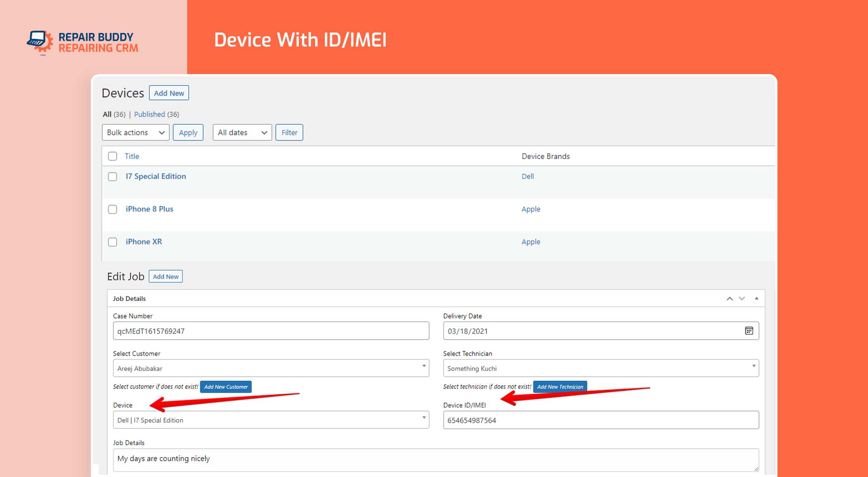Focus the Case Number input field
Viewport: 868px width, 477px height.
click(271, 331)
